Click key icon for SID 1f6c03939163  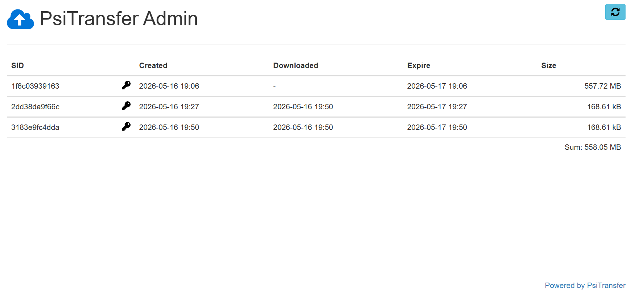click(126, 85)
